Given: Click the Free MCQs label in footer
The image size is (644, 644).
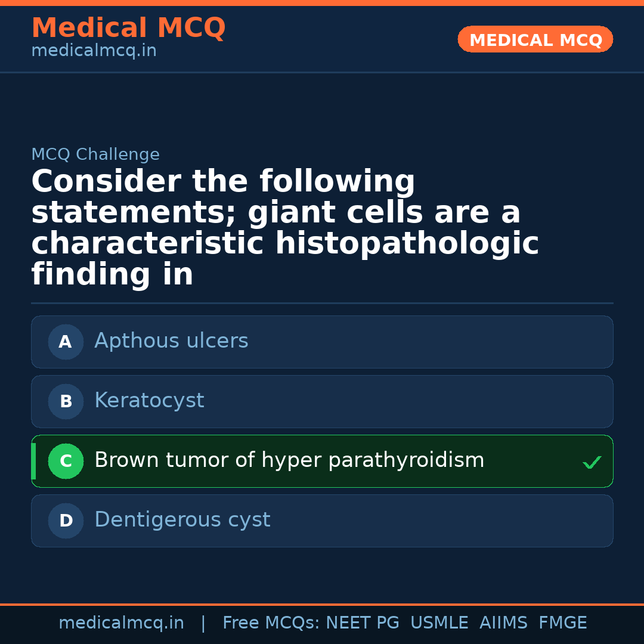Looking at the screenshot, I should point(271,623).
